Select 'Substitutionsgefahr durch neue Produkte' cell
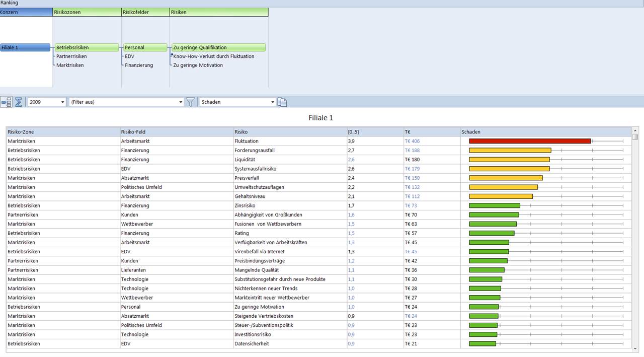The width and height of the screenshot is (644, 357). click(290, 279)
